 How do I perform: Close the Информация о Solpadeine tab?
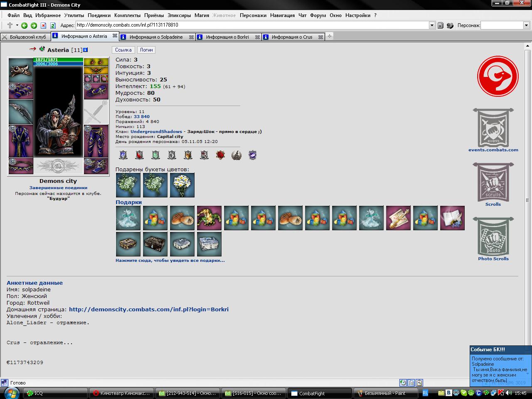[x=191, y=37]
